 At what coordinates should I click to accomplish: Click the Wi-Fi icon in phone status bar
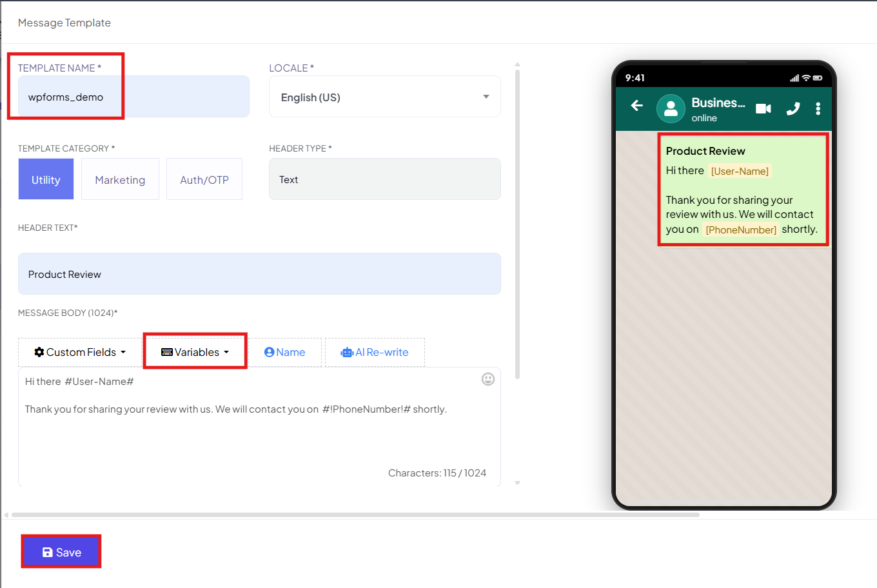pyautogui.click(x=806, y=78)
